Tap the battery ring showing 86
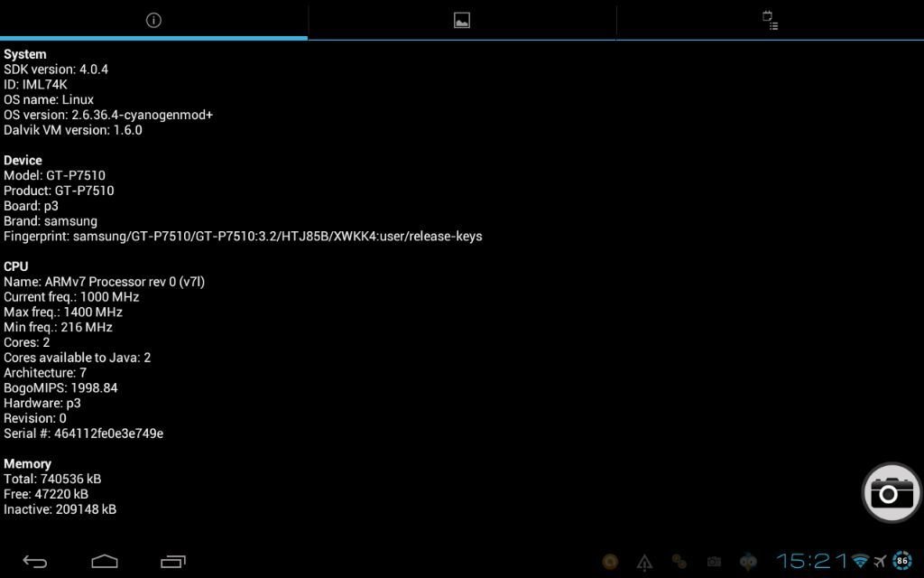 pyautogui.click(x=902, y=561)
